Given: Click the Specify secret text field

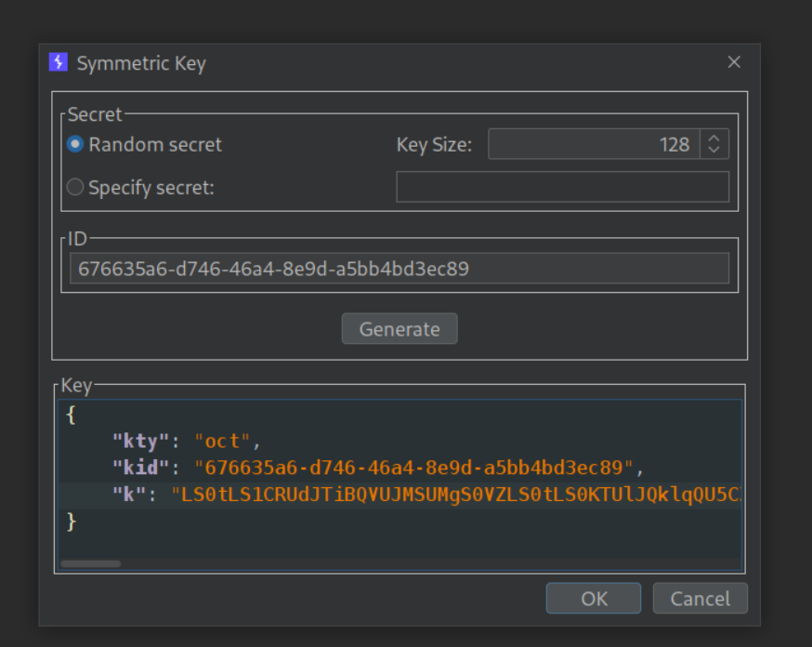Looking at the screenshot, I should pos(562,187).
